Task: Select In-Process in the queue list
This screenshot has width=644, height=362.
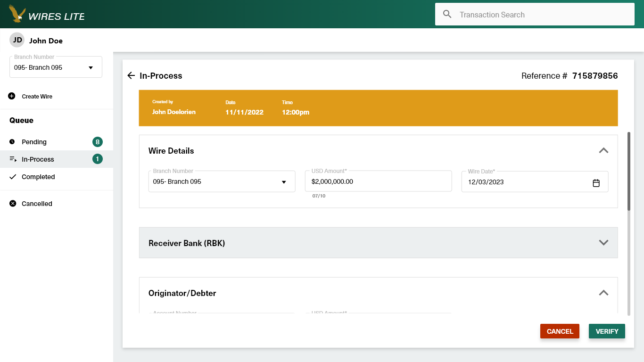Action: pyautogui.click(x=38, y=159)
